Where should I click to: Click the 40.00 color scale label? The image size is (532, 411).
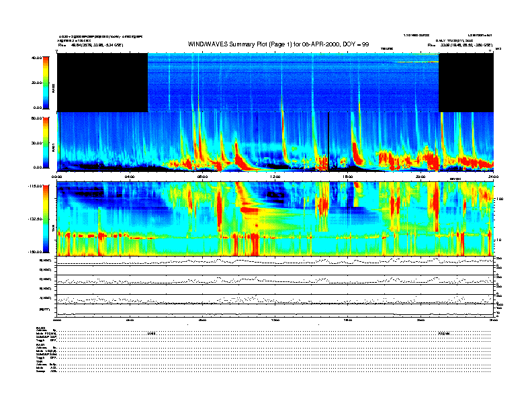tap(36, 58)
